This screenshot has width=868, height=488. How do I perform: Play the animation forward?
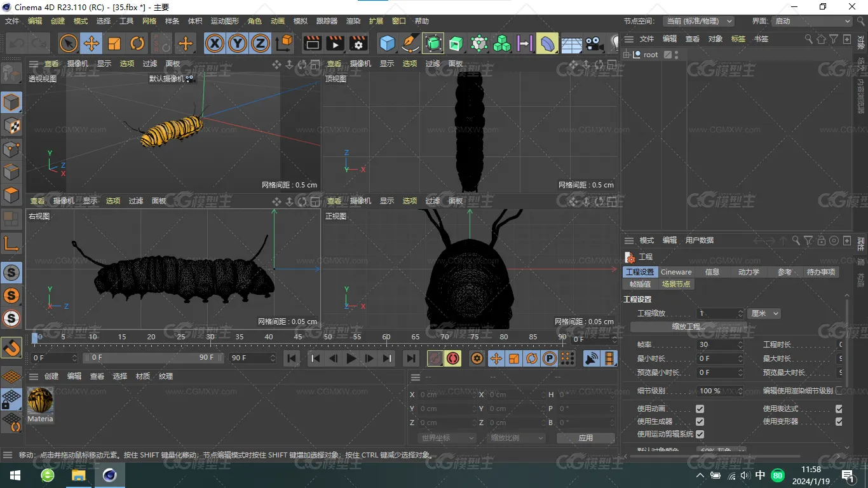click(x=351, y=359)
